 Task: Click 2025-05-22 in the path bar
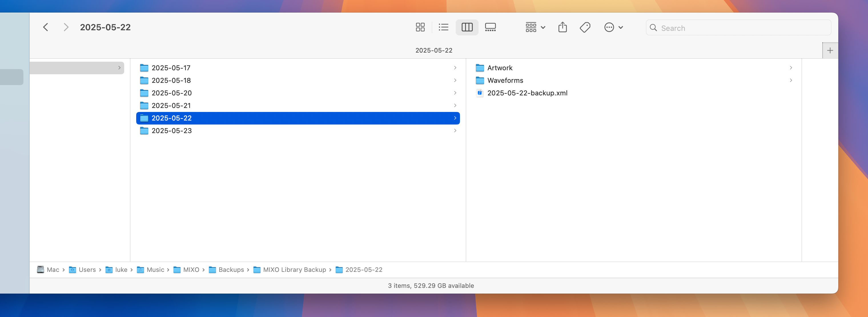pos(364,270)
